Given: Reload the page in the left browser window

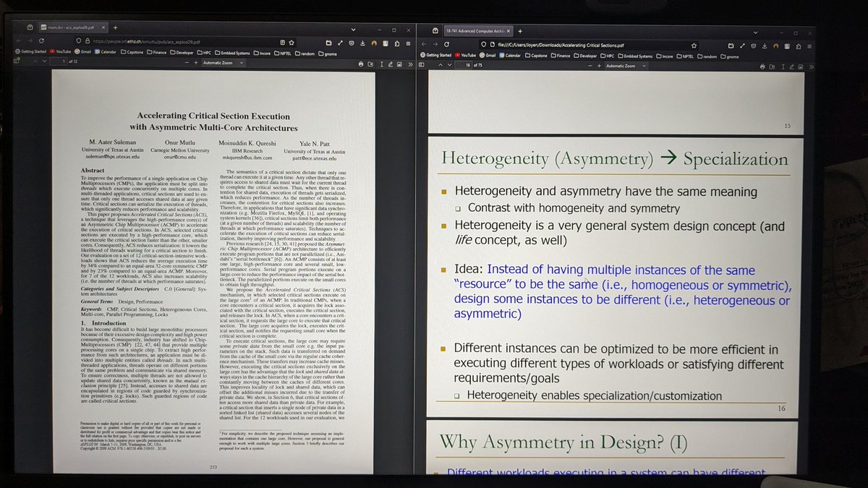Looking at the screenshot, I should tap(41, 42).
